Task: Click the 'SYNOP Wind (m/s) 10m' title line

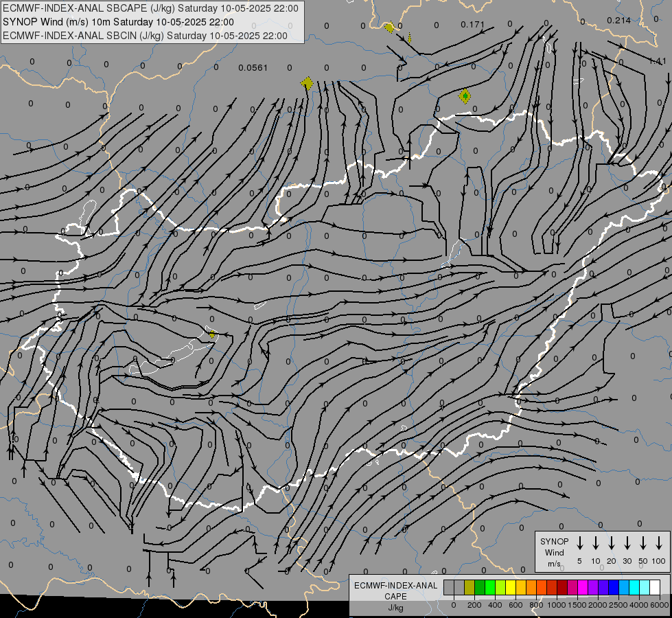Action: tap(118, 22)
